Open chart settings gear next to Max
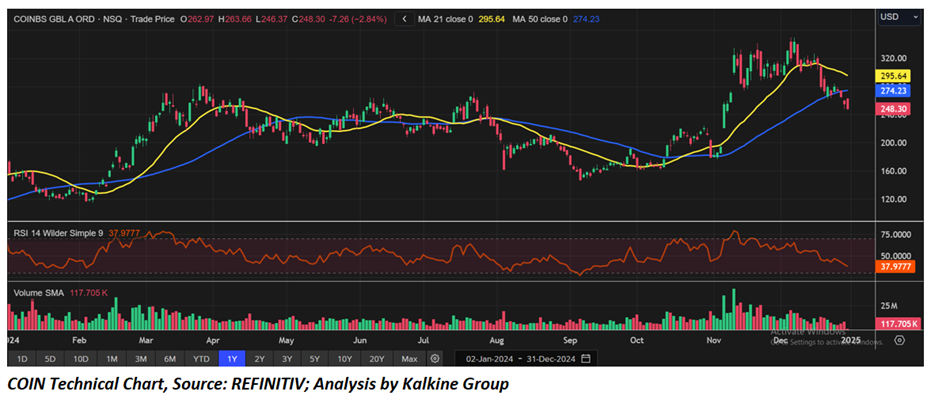 tap(435, 359)
